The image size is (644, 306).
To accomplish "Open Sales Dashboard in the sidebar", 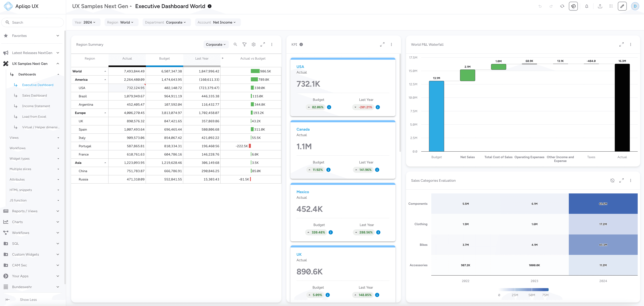I will [x=34, y=96].
